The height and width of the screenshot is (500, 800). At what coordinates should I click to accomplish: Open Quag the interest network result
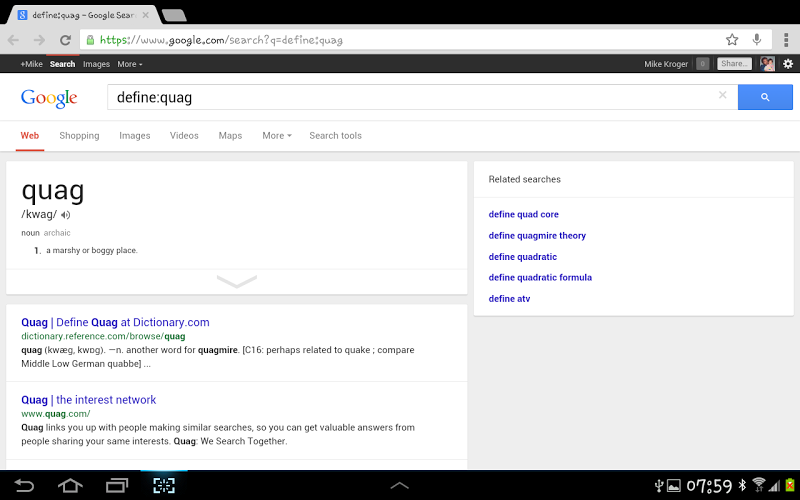pos(89,400)
